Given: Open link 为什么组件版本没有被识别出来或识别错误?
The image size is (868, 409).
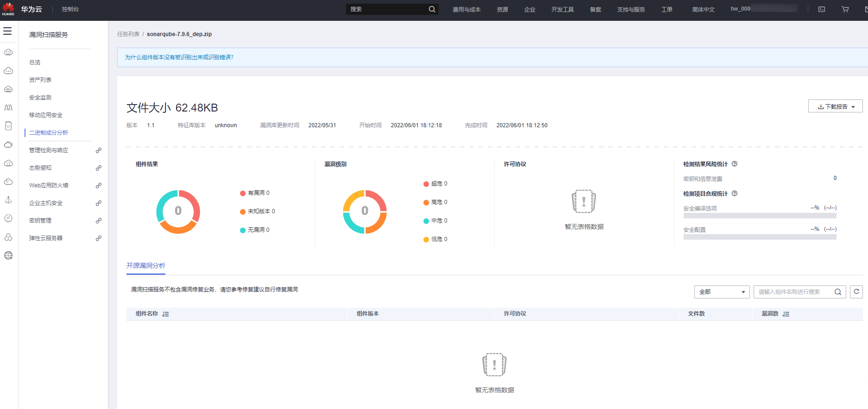Looking at the screenshot, I should coord(179,57).
